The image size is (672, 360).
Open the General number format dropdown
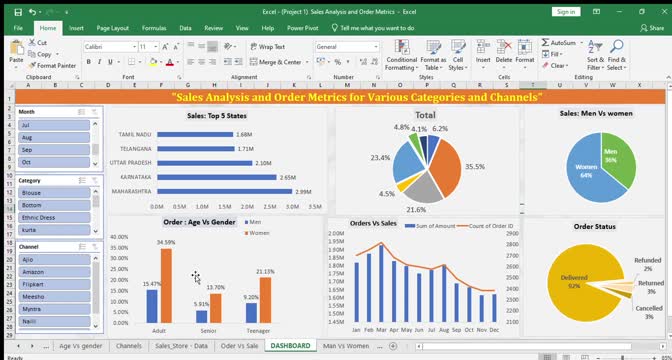[376, 47]
